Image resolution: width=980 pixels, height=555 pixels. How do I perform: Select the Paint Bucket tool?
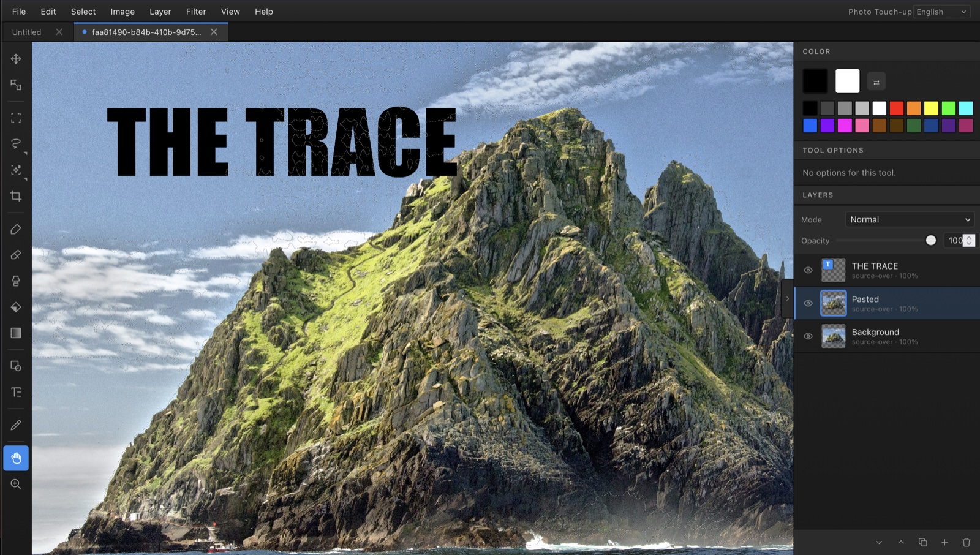tap(16, 307)
